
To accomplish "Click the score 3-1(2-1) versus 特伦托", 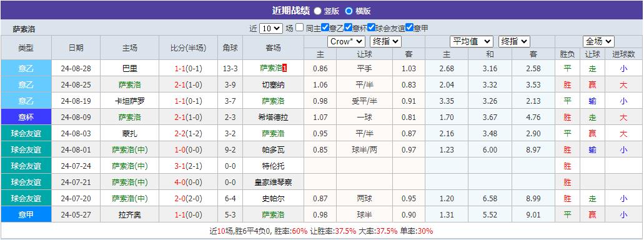I will [x=189, y=166].
